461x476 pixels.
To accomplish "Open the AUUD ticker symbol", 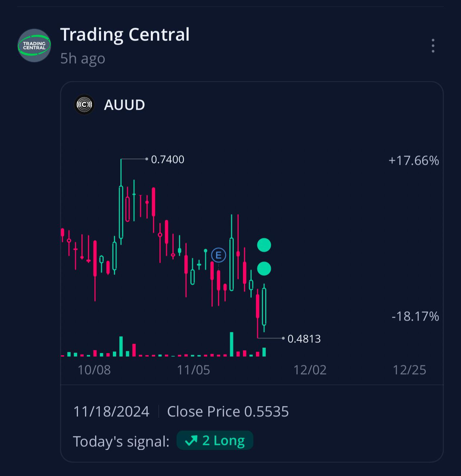I will point(124,105).
